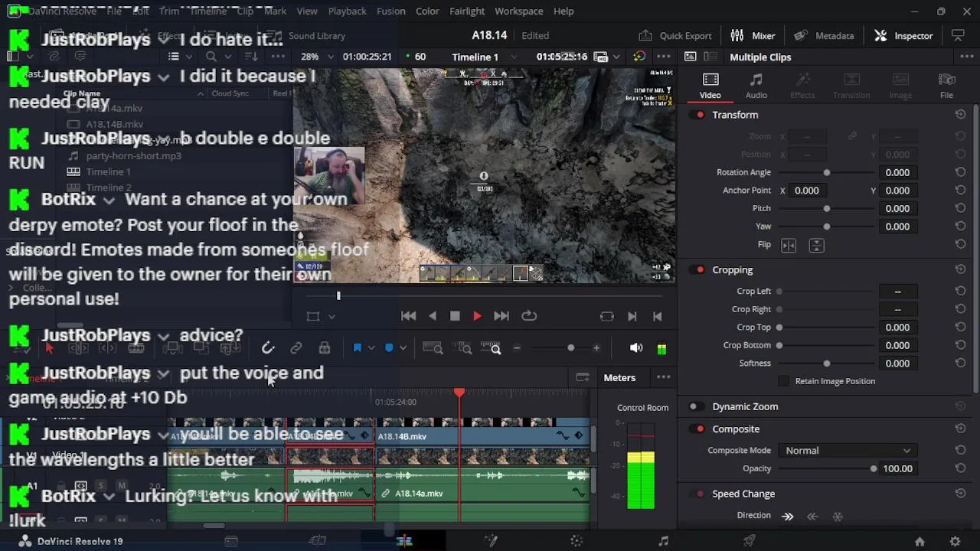This screenshot has height=551, width=980.
Task: Click the green audio meters icon
Action: (x=661, y=348)
